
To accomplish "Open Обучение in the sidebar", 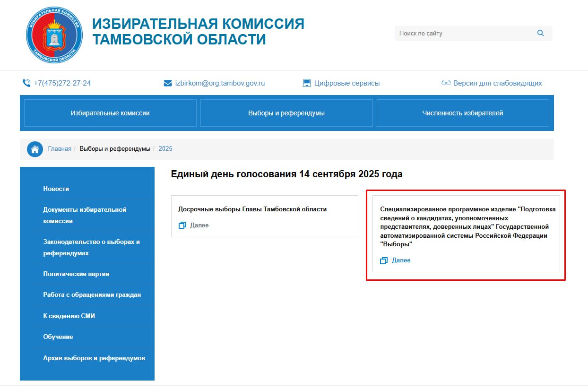I will pos(58,337).
